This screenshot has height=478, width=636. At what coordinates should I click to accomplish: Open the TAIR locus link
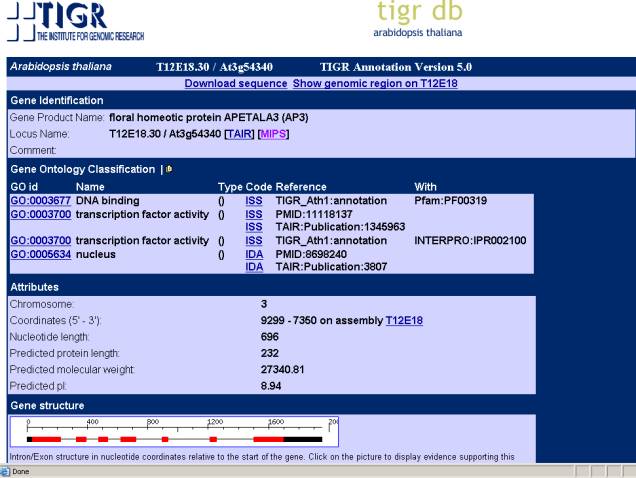click(x=238, y=133)
